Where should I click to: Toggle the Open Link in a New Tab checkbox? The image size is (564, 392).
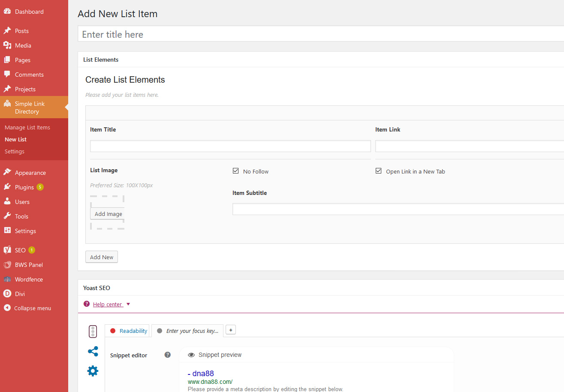pos(378,171)
